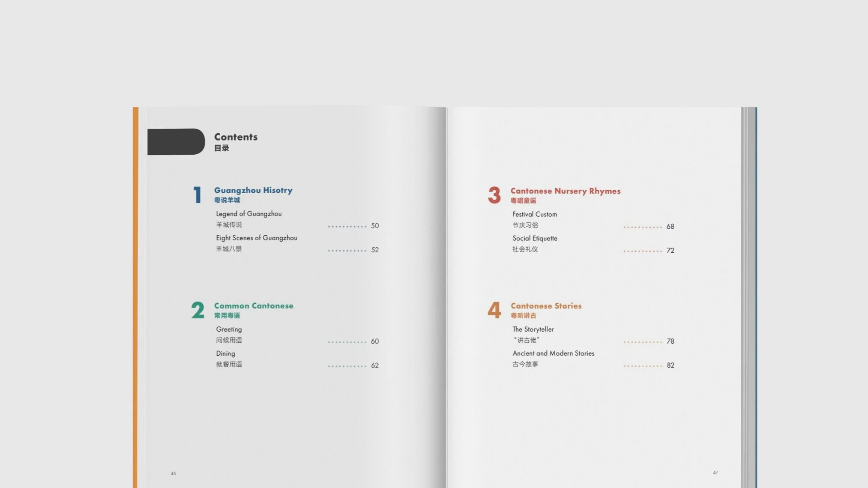Select the Social Etiquette entry
Viewport: 868px width, 488px height.
pos(535,238)
